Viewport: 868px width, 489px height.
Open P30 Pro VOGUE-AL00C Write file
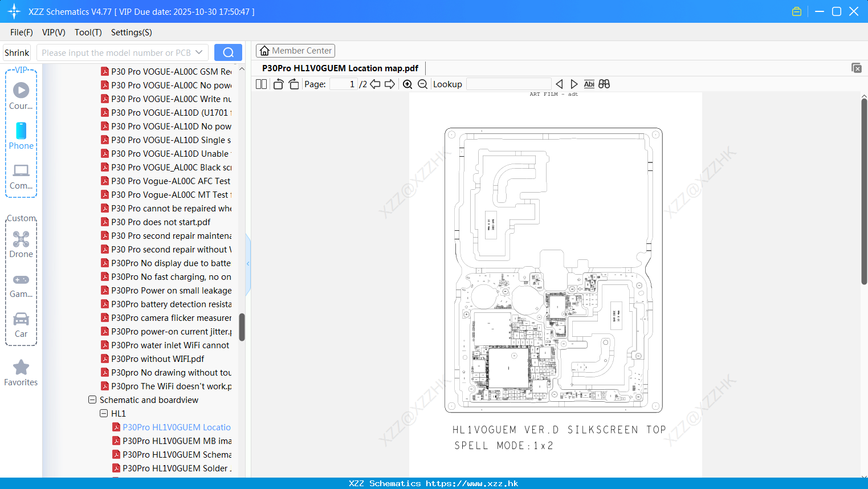pos(166,99)
